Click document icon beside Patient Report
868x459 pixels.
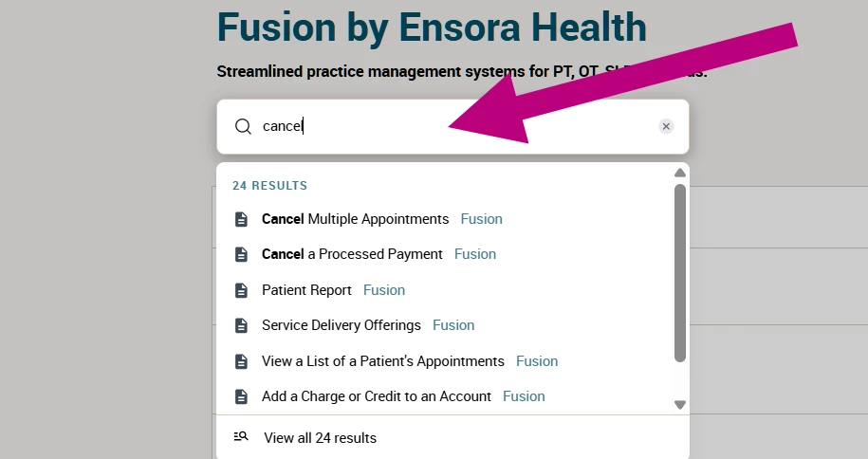tap(241, 290)
